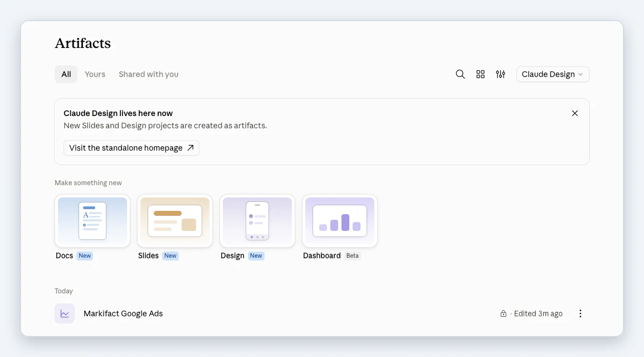Expand the Claude Design dropdown
Screen dimensions: 644x357
tap(553, 74)
